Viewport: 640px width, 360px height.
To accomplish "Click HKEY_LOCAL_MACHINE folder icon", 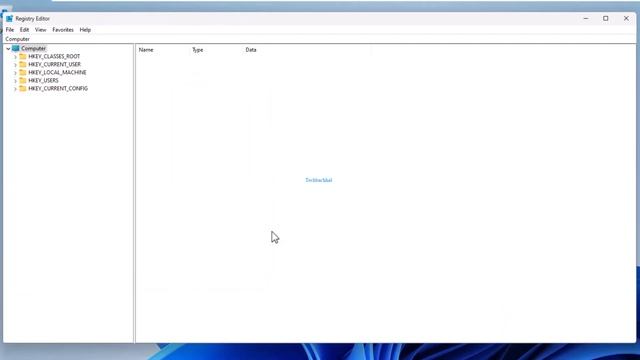I will pos(23,72).
